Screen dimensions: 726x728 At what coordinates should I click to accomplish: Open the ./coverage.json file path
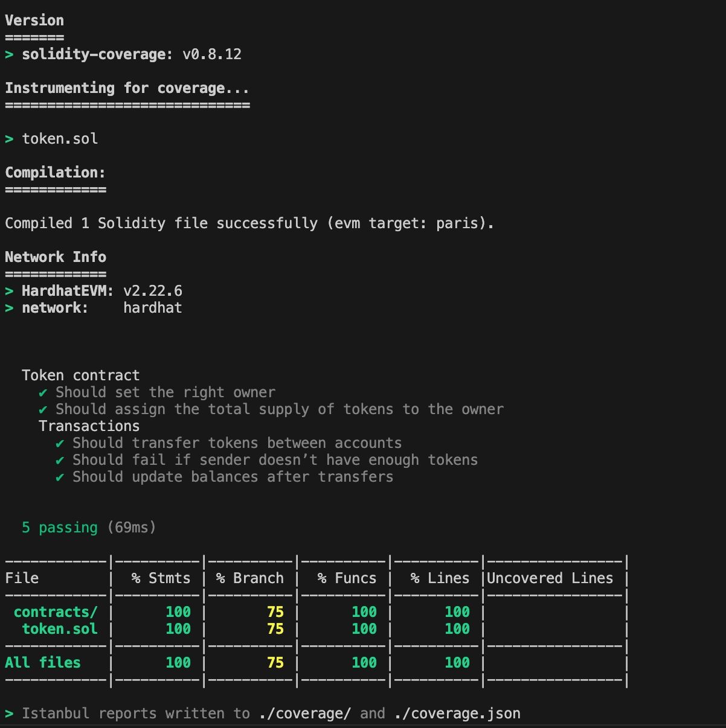coord(457,714)
